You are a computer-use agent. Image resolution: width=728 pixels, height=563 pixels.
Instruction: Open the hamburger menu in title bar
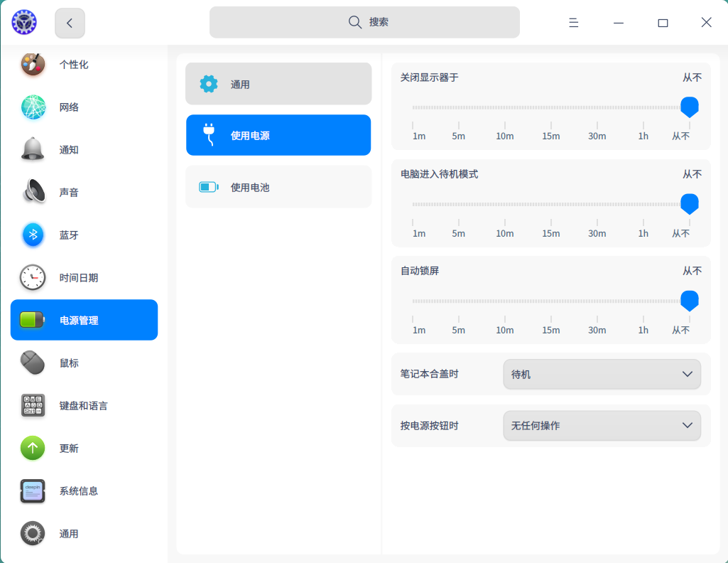pos(573,22)
